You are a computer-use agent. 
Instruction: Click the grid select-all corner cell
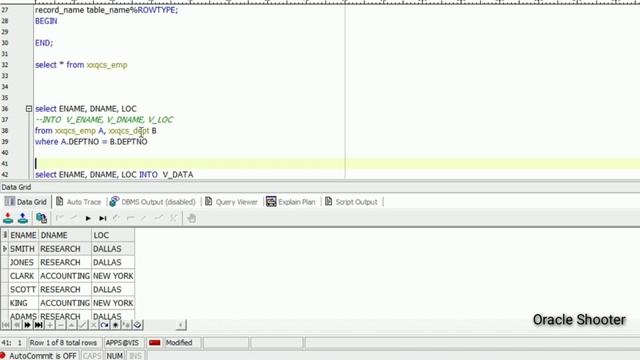point(4,235)
